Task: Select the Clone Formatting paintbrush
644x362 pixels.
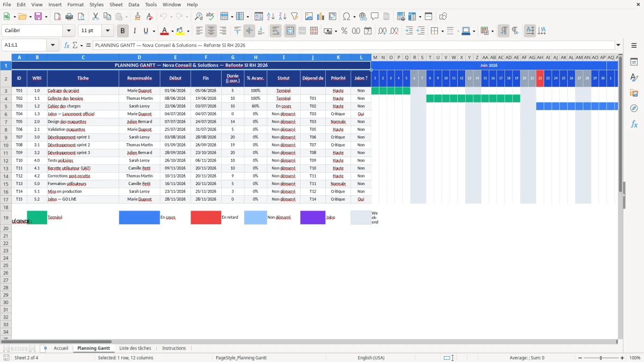Action: [138, 17]
